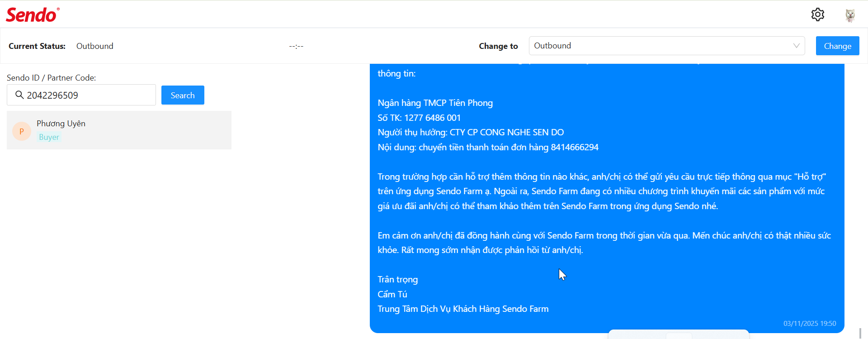868x339 pixels.
Task: Click the Sendo logo
Action: [33, 15]
